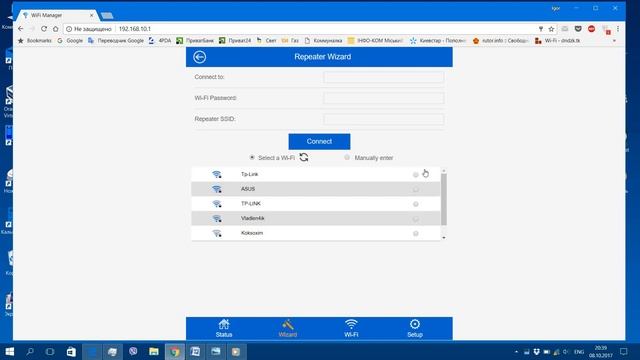This screenshot has height=360, width=640.
Task: Click Wi-Fi signal icon beside Vladien4ik
Action: pyautogui.click(x=217, y=218)
